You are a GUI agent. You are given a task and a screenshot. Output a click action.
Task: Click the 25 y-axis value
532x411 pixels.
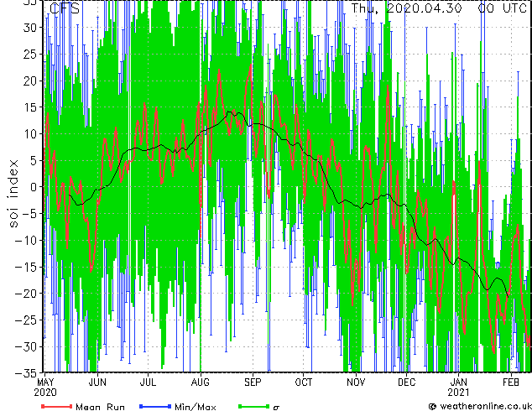coord(29,54)
